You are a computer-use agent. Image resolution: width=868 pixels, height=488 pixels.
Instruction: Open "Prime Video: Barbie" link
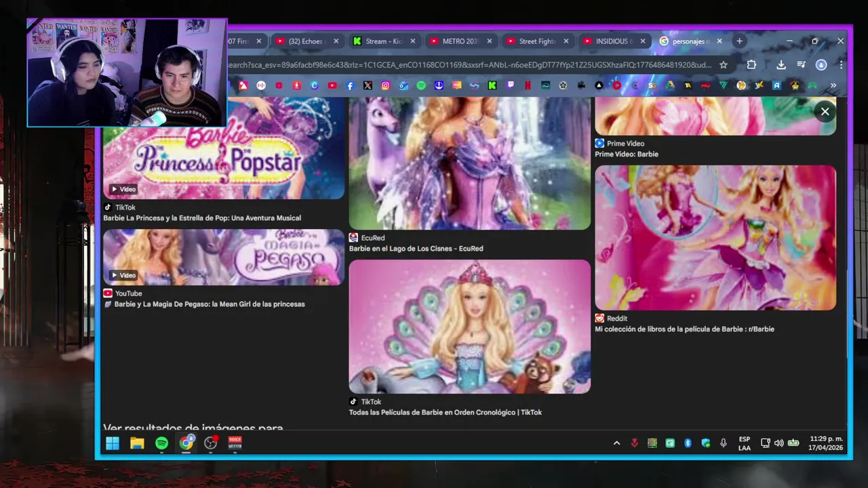point(627,155)
